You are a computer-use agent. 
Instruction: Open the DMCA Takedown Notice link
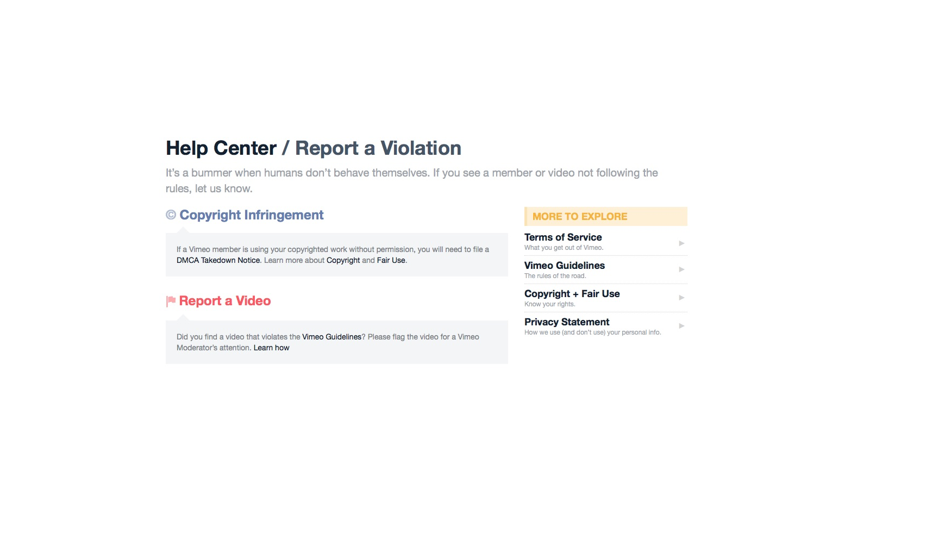[x=218, y=260]
